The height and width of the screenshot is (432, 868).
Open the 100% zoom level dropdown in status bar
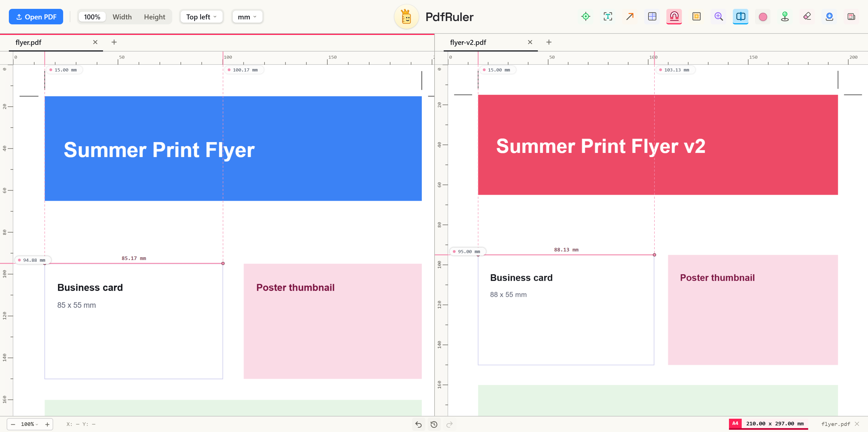pos(29,424)
